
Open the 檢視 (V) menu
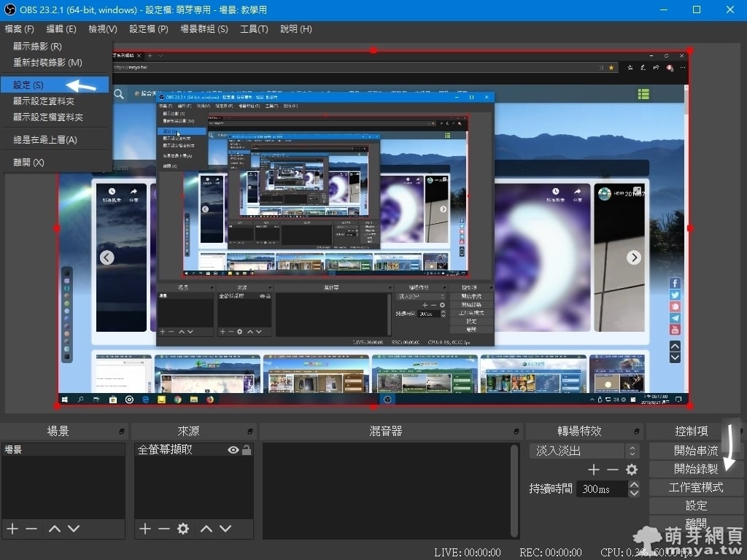click(x=102, y=29)
